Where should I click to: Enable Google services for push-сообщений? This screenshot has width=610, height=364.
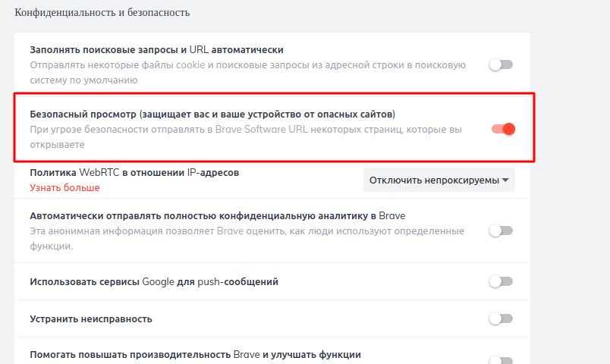[x=501, y=281]
